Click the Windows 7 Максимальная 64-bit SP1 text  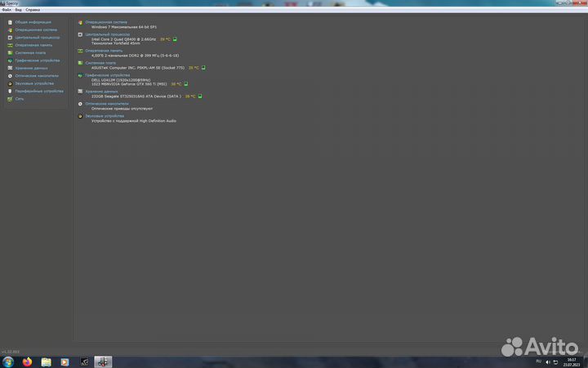coord(124,27)
